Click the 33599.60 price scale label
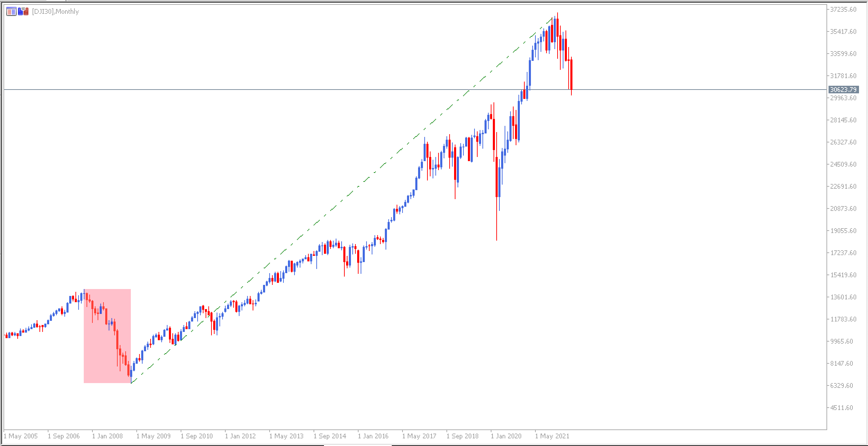Viewport: 868px width, 446px height. tap(843, 54)
